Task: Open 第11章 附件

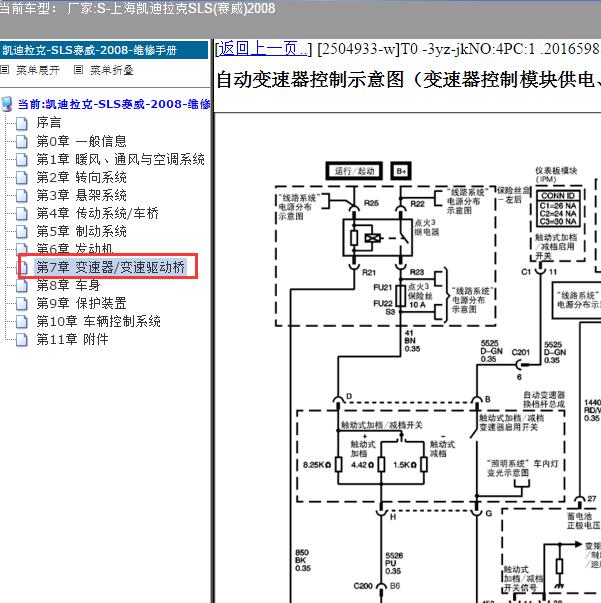Action: coord(72,339)
